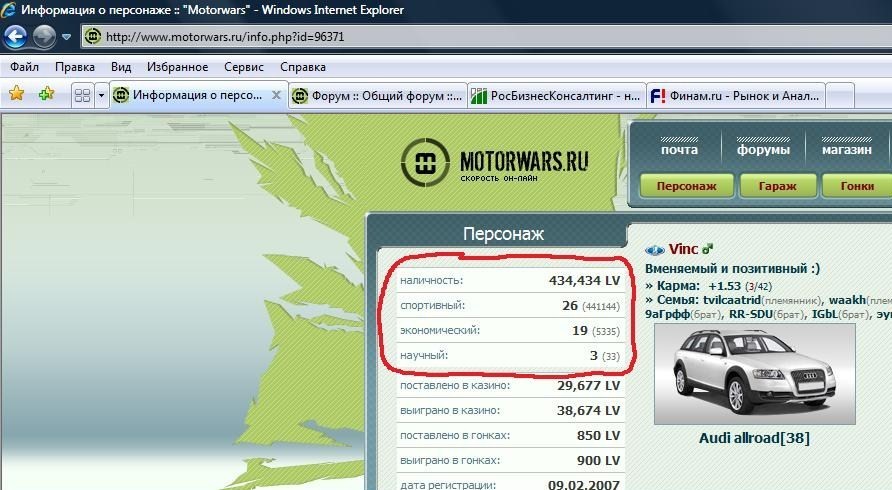Open family member RR-SDU link

[751, 314]
